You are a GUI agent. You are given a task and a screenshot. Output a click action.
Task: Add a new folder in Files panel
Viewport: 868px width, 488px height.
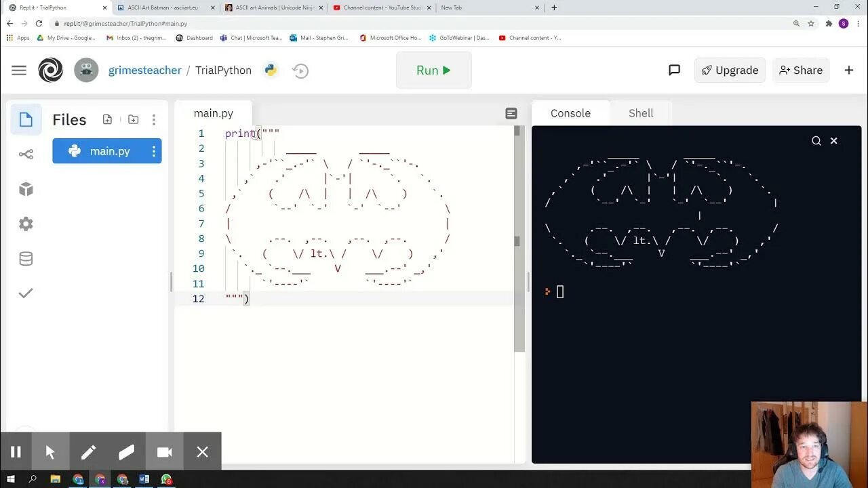pos(133,119)
